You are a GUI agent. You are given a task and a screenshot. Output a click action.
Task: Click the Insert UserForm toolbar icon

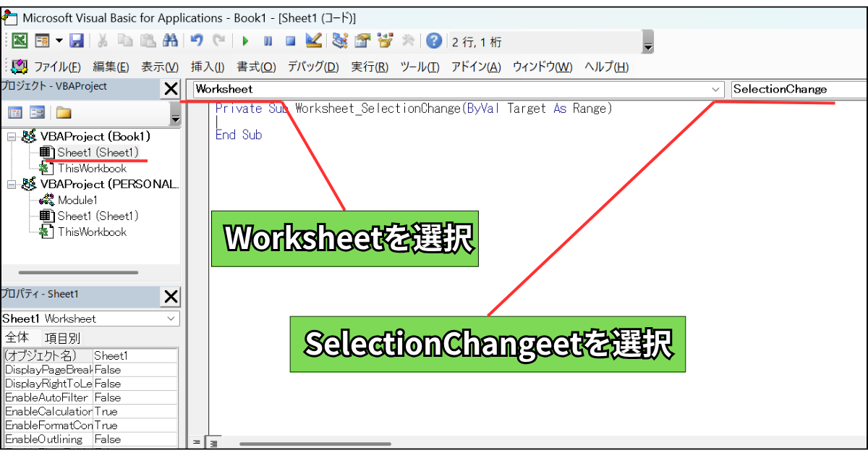tap(42, 41)
